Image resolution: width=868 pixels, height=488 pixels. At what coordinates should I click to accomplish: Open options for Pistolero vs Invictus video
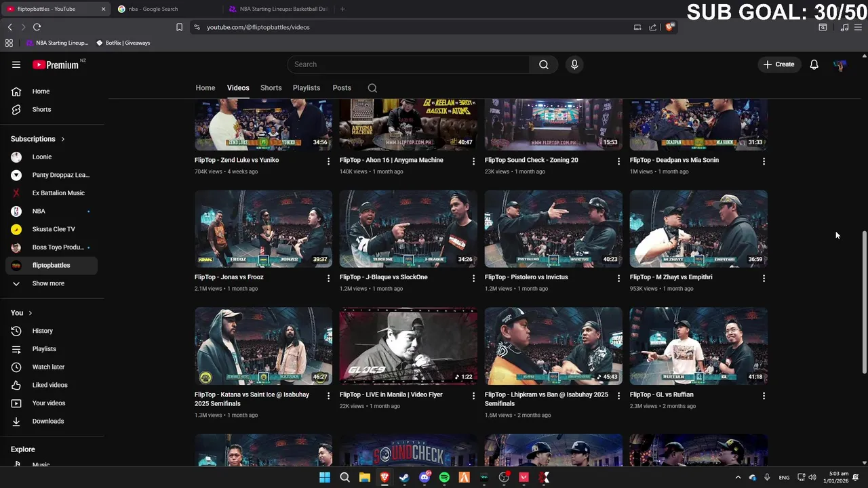point(618,279)
